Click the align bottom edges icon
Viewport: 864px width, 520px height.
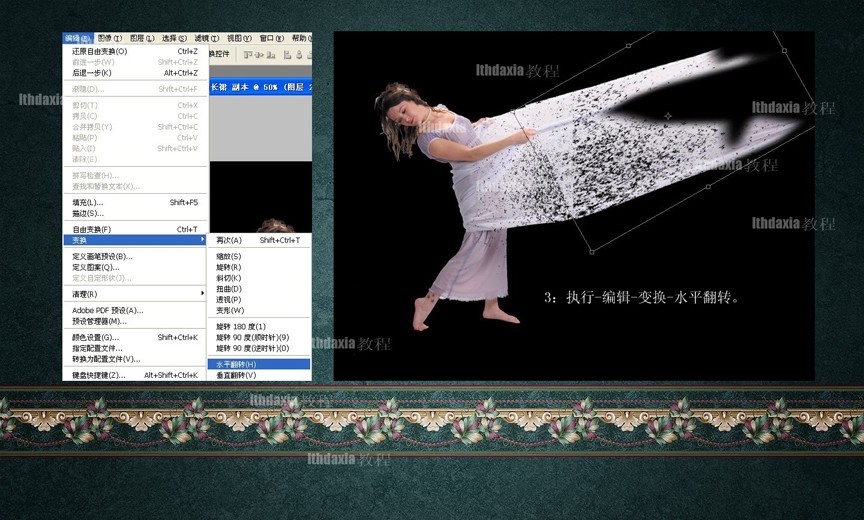(271, 55)
